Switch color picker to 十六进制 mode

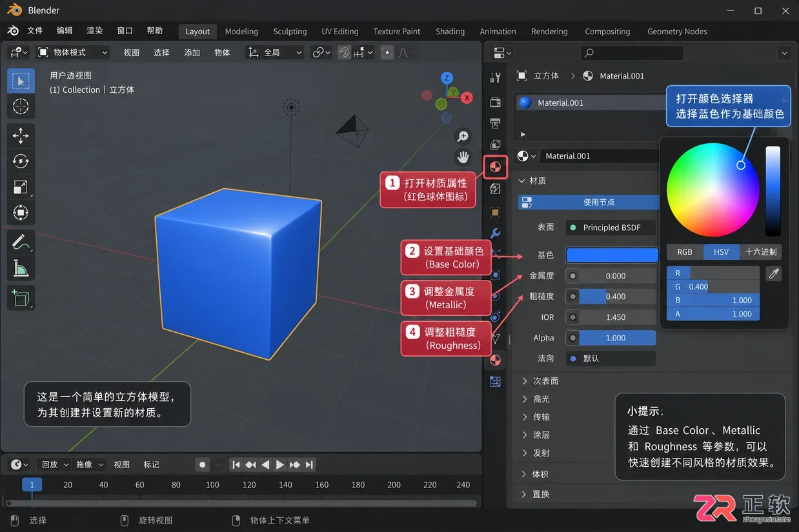point(761,252)
